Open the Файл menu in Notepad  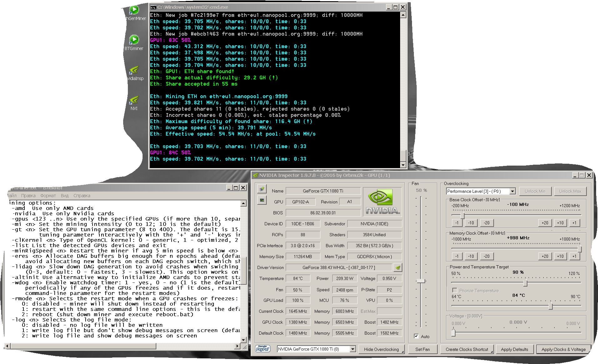point(12,196)
